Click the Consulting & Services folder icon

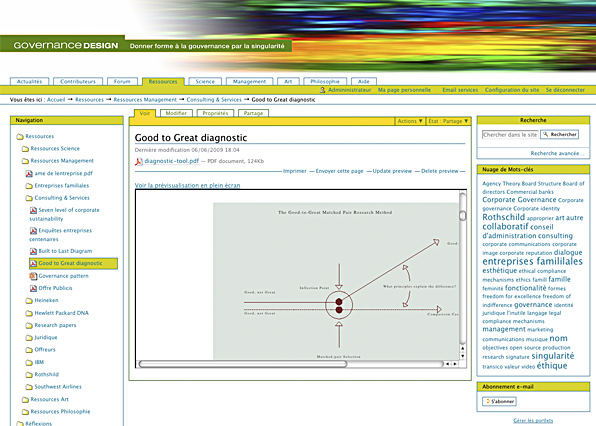pos(29,198)
